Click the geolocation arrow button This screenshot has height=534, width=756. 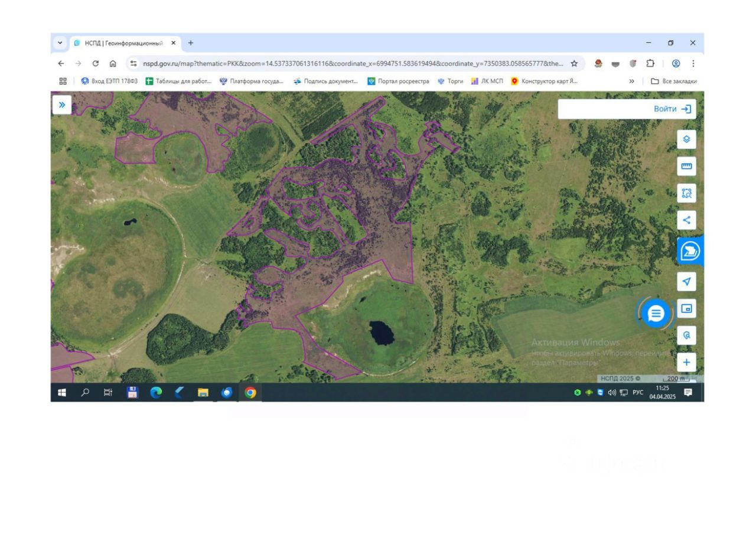click(x=686, y=281)
